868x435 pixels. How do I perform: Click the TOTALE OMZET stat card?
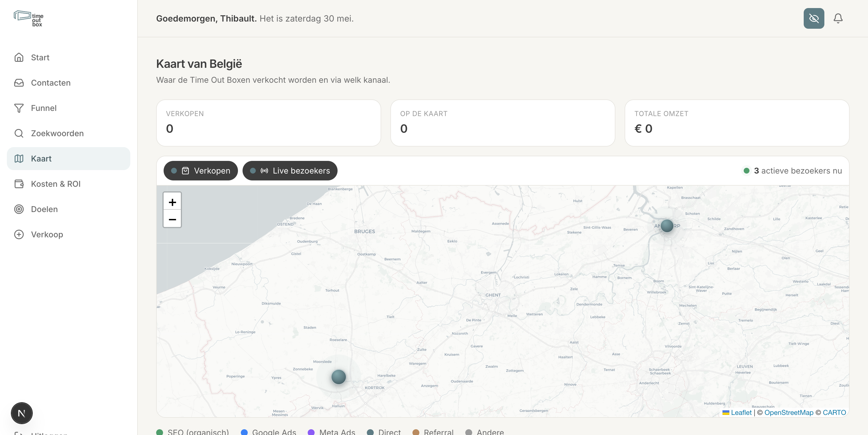737,123
